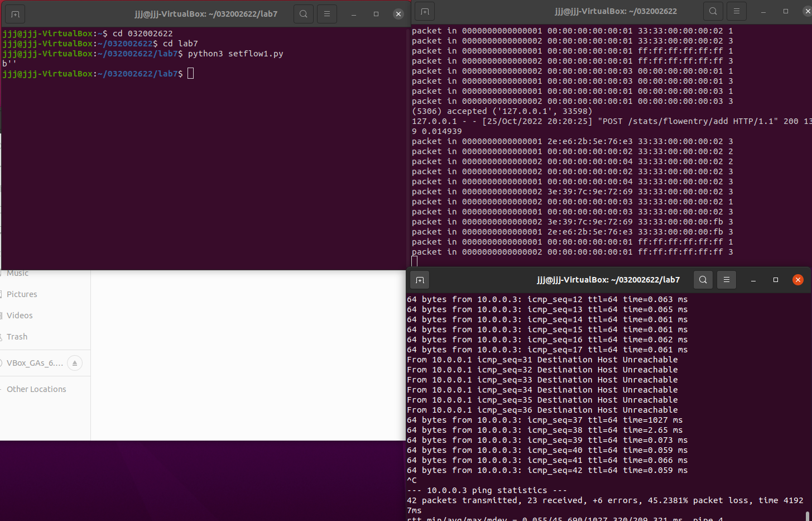Open a new tab in top-left lab7 terminal
The height and width of the screenshot is (521, 812).
15,14
